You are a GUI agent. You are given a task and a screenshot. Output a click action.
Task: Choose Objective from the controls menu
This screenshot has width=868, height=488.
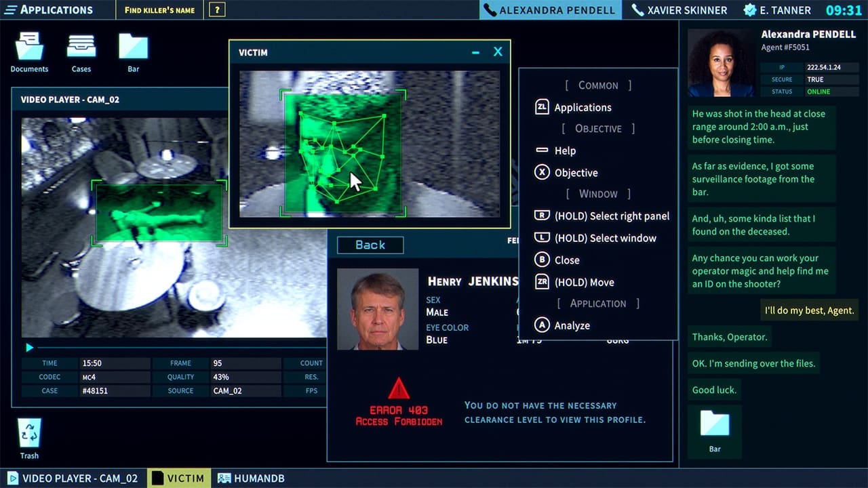click(576, 173)
